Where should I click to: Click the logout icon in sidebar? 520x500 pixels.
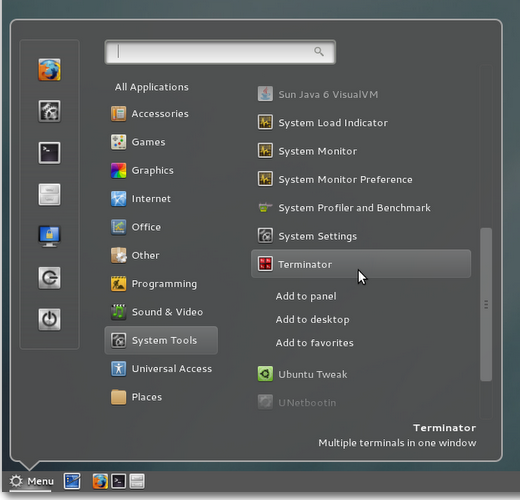click(x=49, y=278)
